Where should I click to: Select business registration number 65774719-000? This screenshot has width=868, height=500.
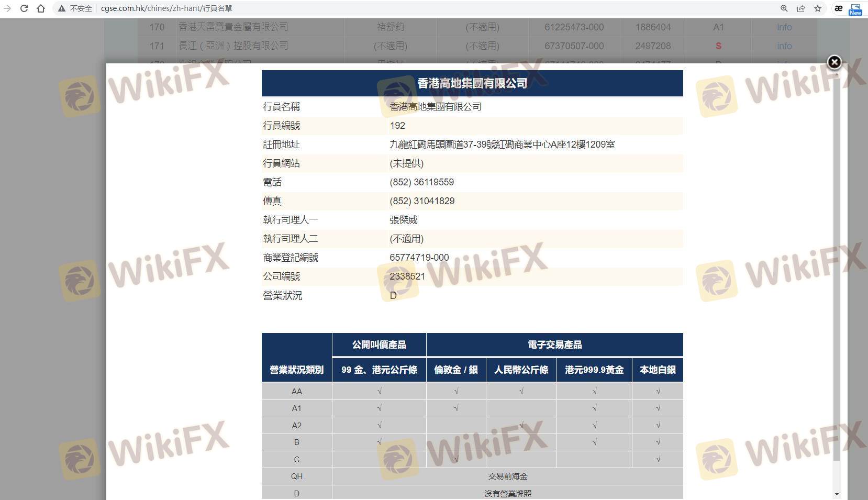coord(419,258)
